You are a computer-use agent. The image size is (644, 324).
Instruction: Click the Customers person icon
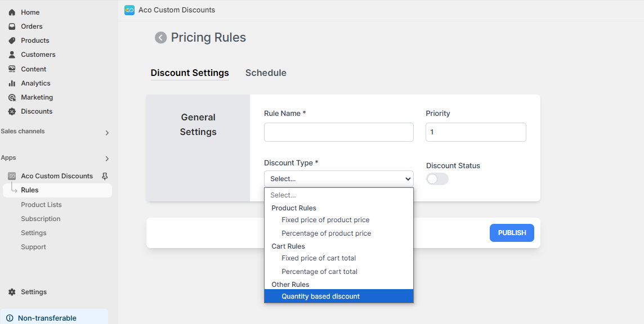(12, 55)
